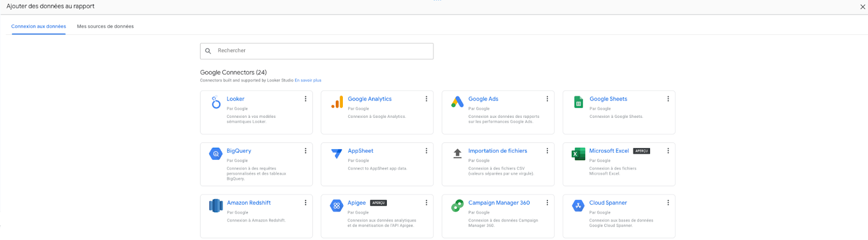Image resolution: width=868 pixels, height=240 pixels.
Task: Select the Cloud Spanner connector title
Action: (608, 203)
